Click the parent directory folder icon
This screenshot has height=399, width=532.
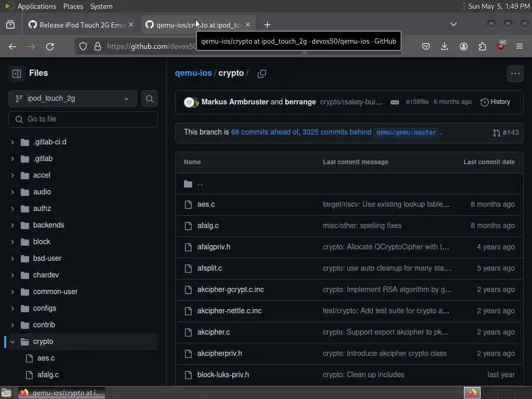pos(188,184)
